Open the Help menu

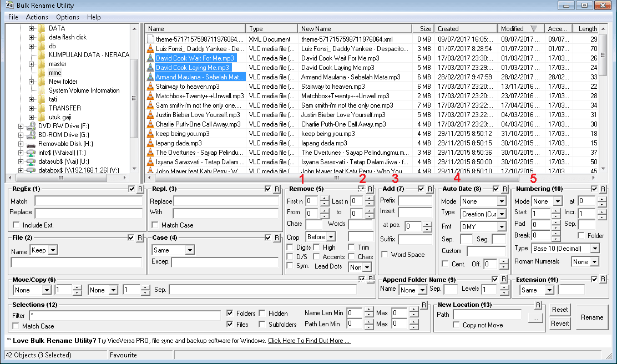94,17
